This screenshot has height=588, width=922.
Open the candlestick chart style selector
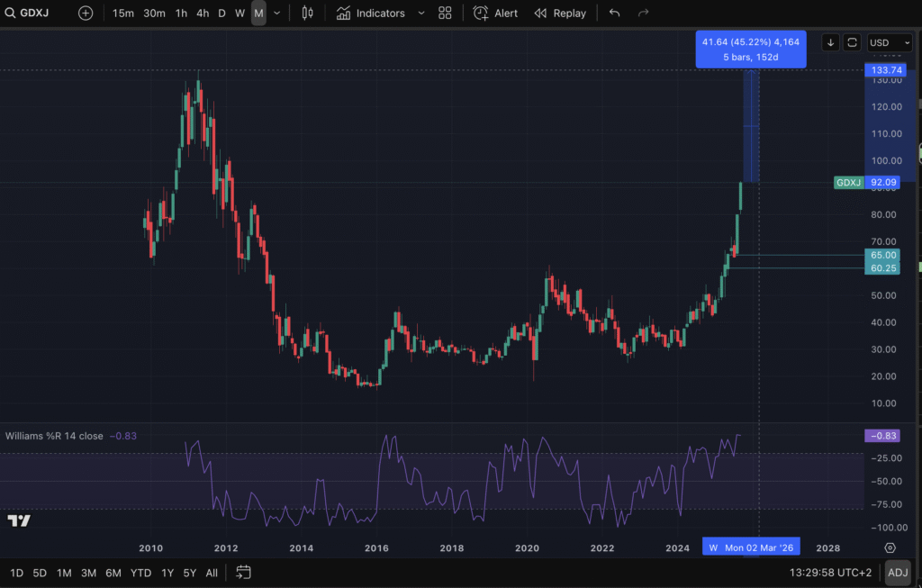tap(308, 14)
